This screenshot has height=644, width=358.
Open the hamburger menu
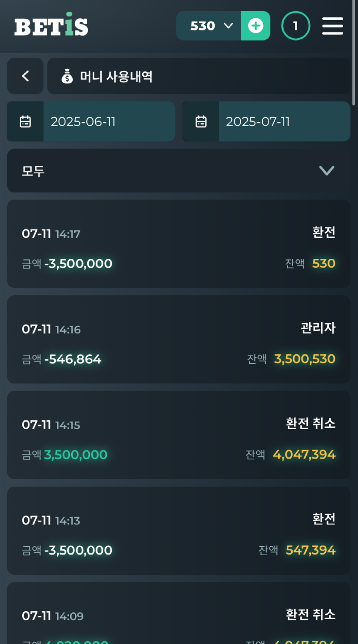tap(332, 26)
